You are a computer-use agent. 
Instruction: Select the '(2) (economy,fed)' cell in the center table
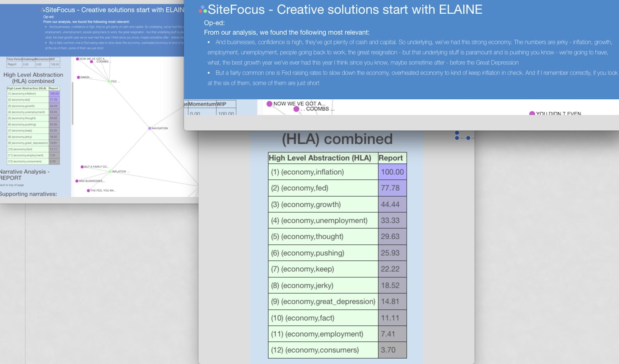tap(323, 188)
